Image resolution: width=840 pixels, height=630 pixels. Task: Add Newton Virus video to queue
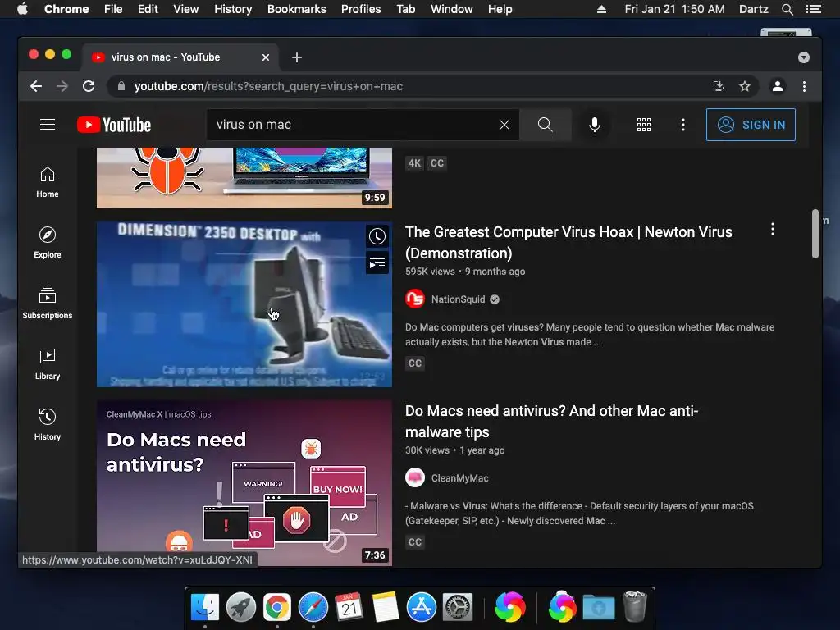377,263
